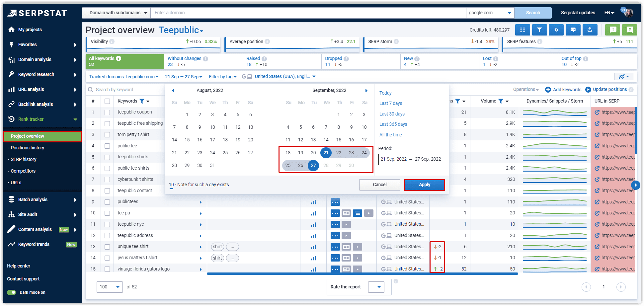The image size is (644, 306).
Task: Open Operations dropdown
Action: pyautogui.click(x=526, y=90)
